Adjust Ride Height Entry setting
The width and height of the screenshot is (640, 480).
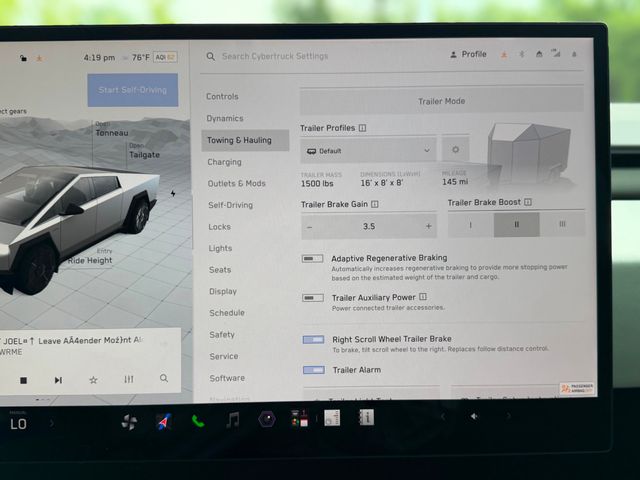pyautogui.click(x=90, y=257)
